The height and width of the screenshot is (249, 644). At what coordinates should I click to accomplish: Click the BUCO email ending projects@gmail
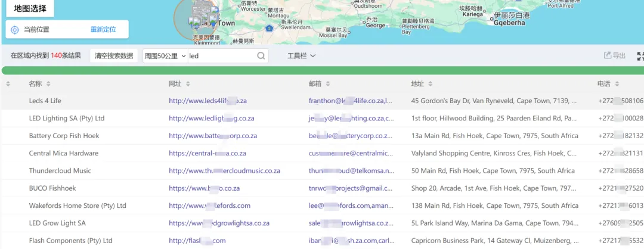point(351,188)
